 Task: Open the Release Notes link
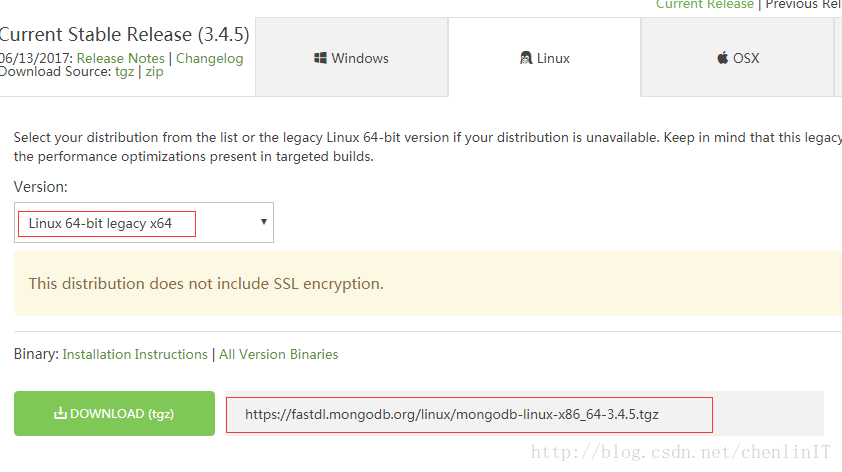[120, 59]
